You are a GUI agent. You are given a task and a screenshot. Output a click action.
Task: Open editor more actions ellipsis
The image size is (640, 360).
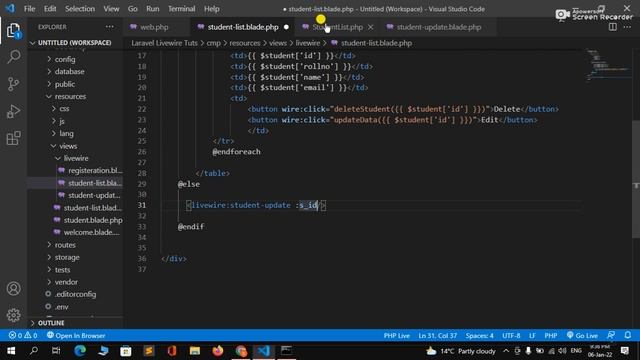click(627, 27)
